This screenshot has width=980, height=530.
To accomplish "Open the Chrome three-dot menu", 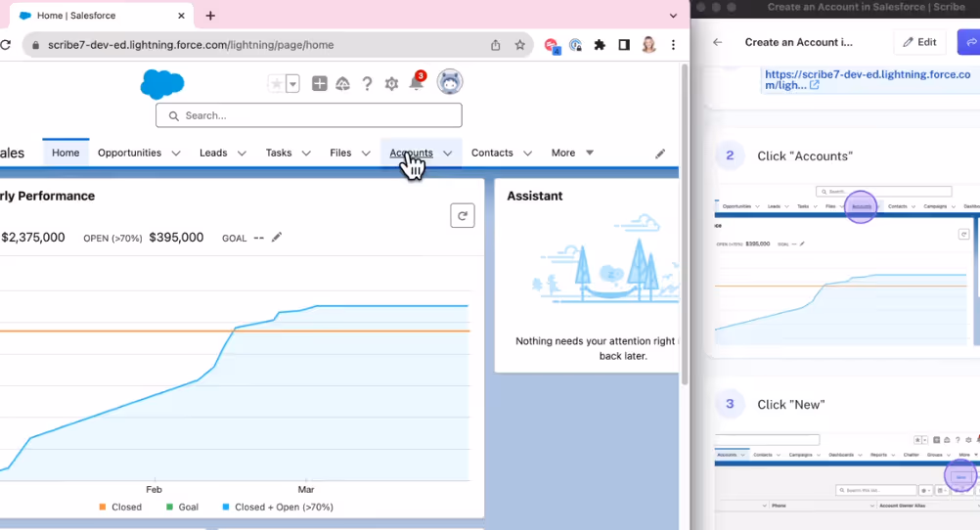I will point(673,45).
